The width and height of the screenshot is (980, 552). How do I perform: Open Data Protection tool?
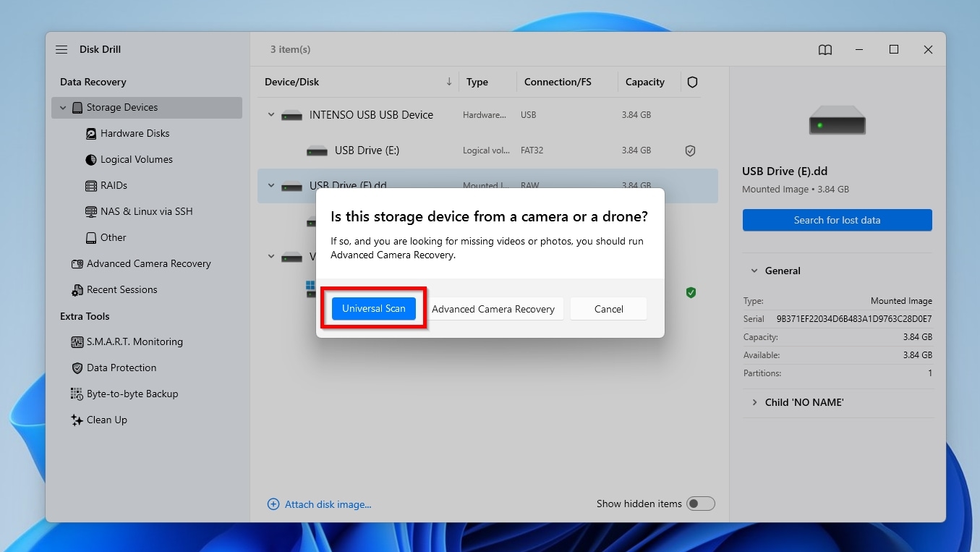(121, 368)
